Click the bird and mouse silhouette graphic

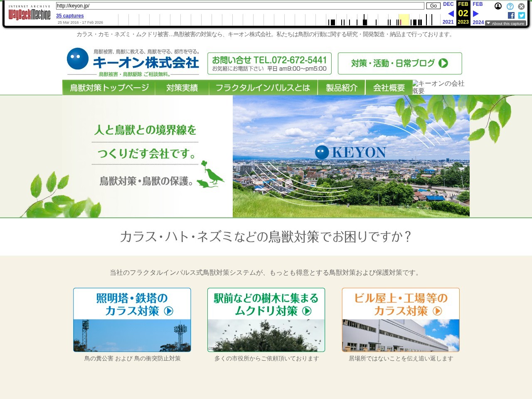[210, 175]
